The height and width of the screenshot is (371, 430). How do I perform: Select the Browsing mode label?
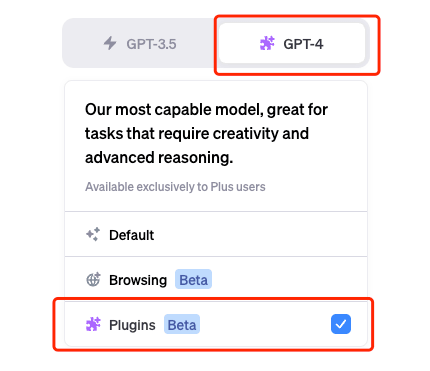138,280
